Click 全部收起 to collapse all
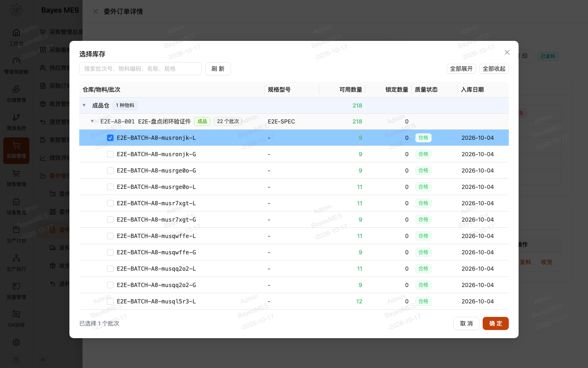Image resolution: width=588 pixels, height=368 pixels. (x=494, y=69)
